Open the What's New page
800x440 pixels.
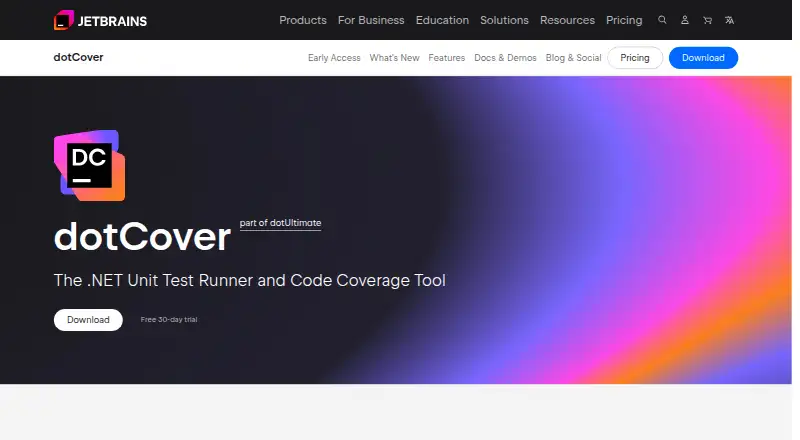(394, 58)
